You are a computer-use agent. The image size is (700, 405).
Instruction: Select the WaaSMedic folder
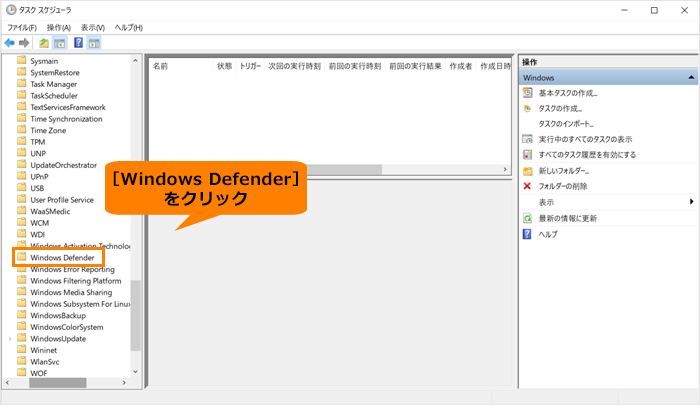[x=50, y=212]
